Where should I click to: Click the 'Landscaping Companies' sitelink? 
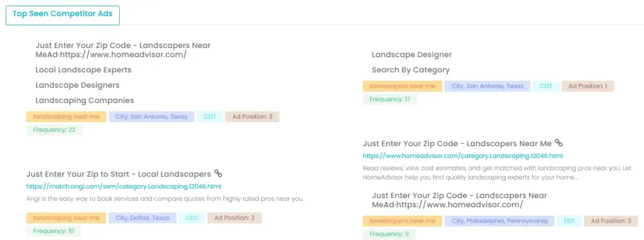[x=85, y=100]
